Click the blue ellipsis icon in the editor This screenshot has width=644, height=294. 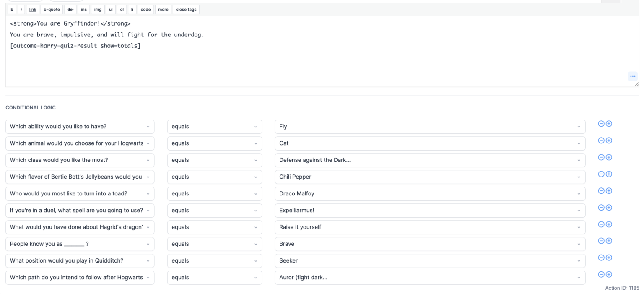[633, 76]
